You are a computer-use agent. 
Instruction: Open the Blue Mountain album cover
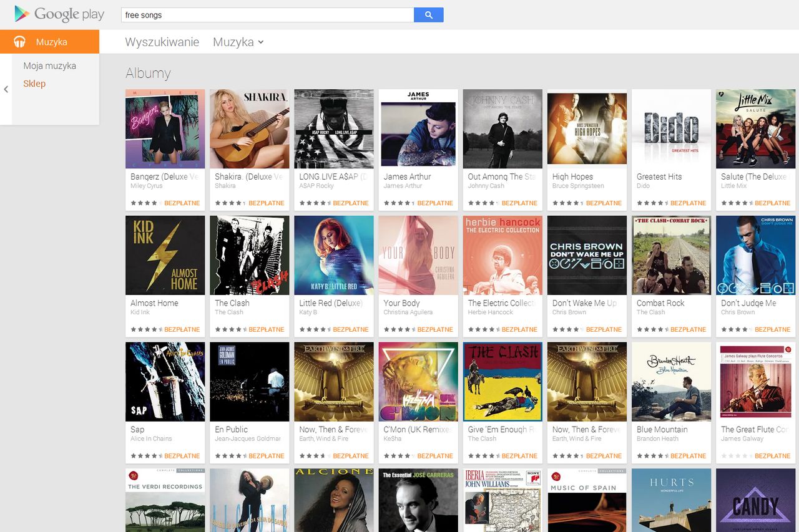[672, 382]
